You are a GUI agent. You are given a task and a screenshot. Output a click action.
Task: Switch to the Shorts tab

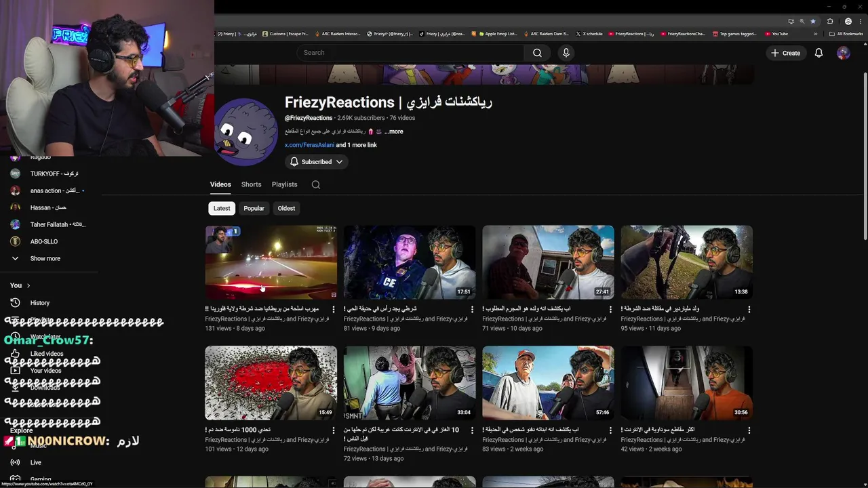click(x=251, y=184)
